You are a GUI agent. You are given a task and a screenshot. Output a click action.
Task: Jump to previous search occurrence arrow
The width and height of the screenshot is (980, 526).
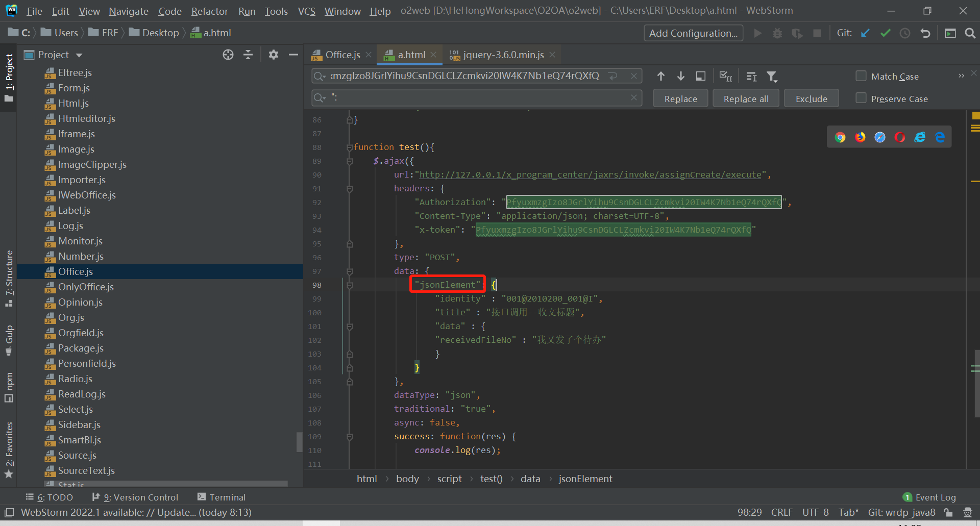(661, 77)
